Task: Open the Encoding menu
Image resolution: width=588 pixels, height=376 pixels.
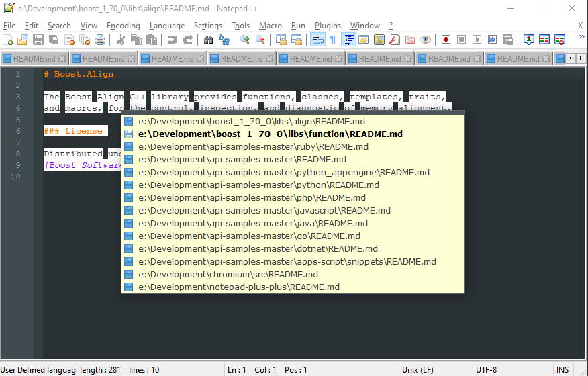Action: [x=124, y=26]
